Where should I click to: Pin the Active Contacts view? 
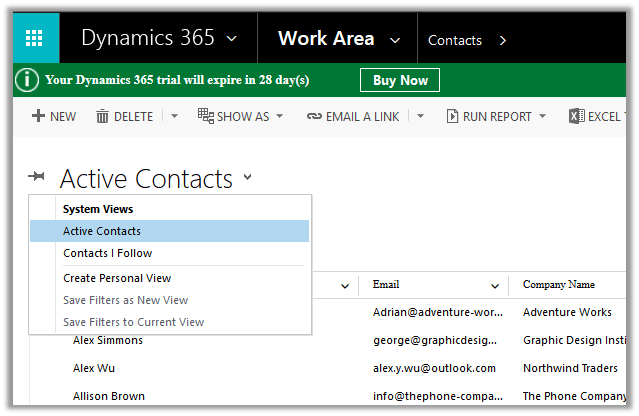[x=37, y=177]
